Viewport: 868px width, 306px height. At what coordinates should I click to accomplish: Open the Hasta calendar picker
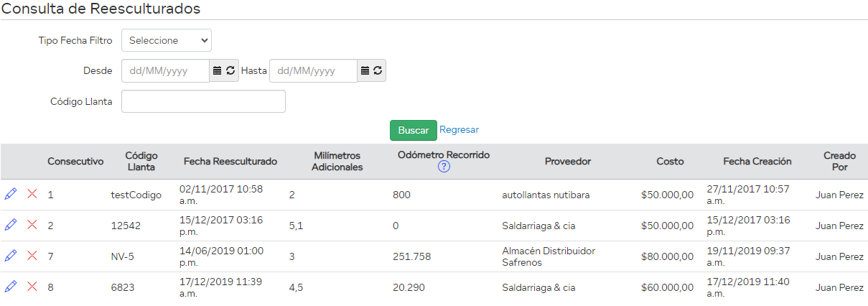click(365, 70)
